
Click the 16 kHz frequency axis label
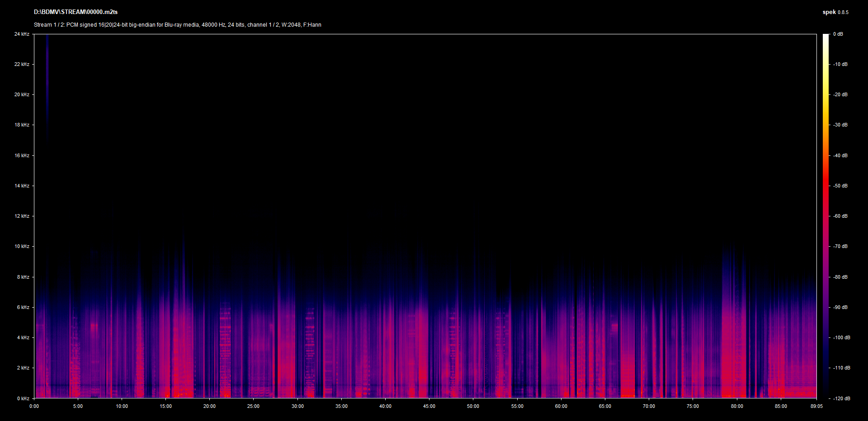point(22,155)
